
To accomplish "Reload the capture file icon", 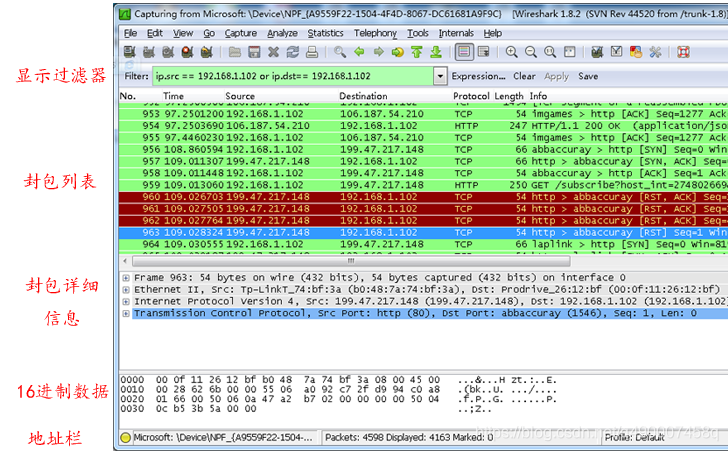I will 292,52.
